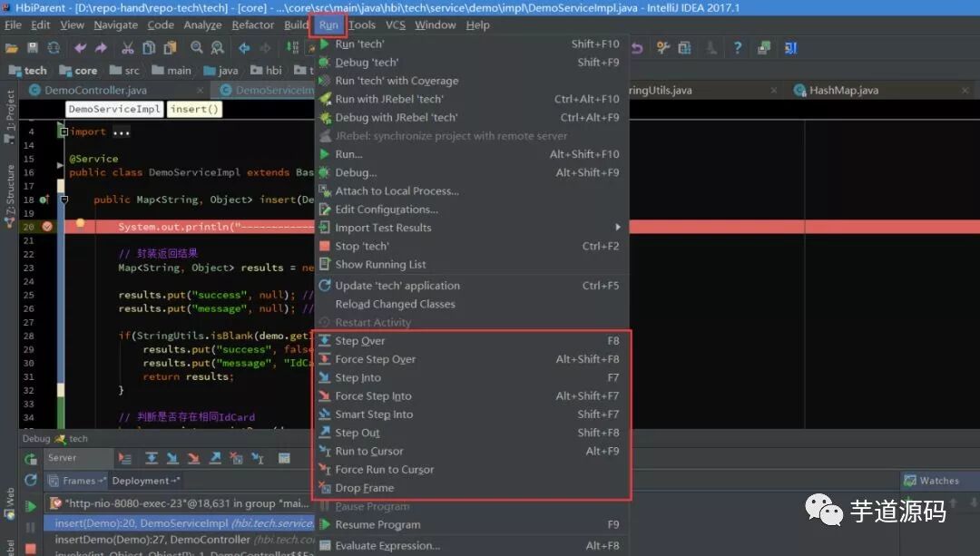Close the HashMap.java tab
Screen dimensions: 980x556
[x=965, y=91]
